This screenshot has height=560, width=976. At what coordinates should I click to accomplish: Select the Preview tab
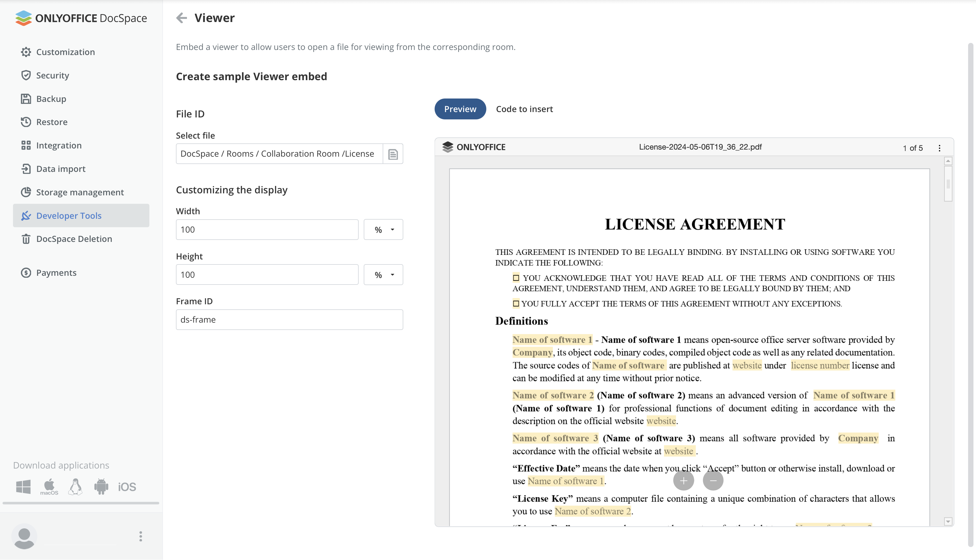[460, 109]
